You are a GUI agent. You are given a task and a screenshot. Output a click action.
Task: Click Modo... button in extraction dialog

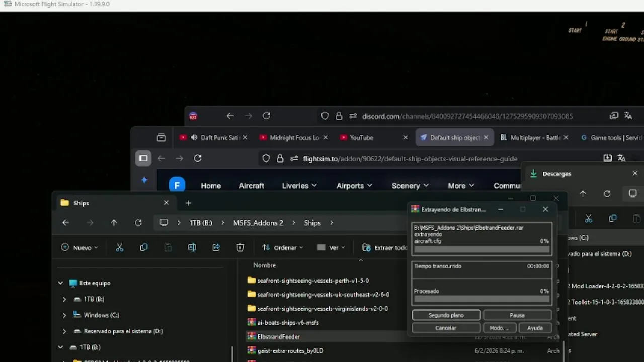pos(499,328)
